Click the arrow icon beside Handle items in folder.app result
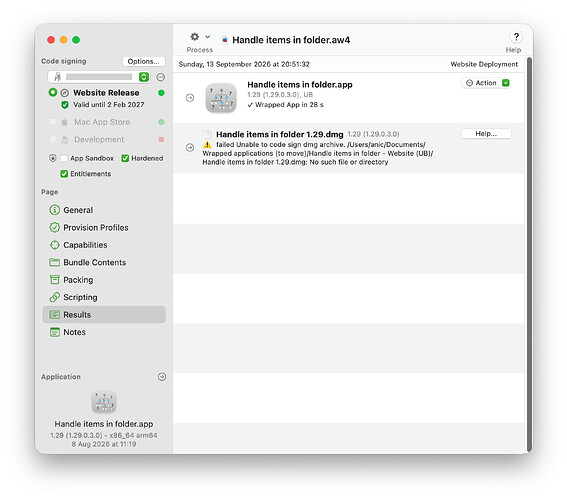567x500 pixels. (x=190, y=98)
